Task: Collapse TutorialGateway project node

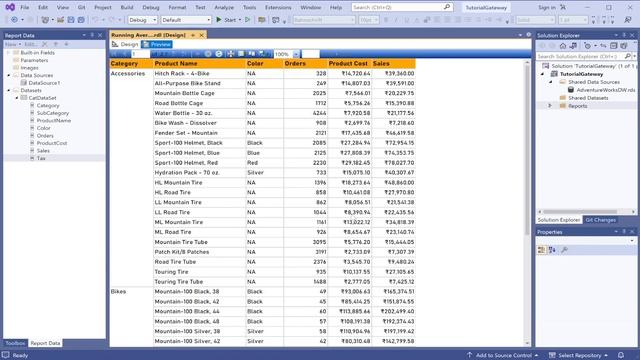Action: (542, 74)
